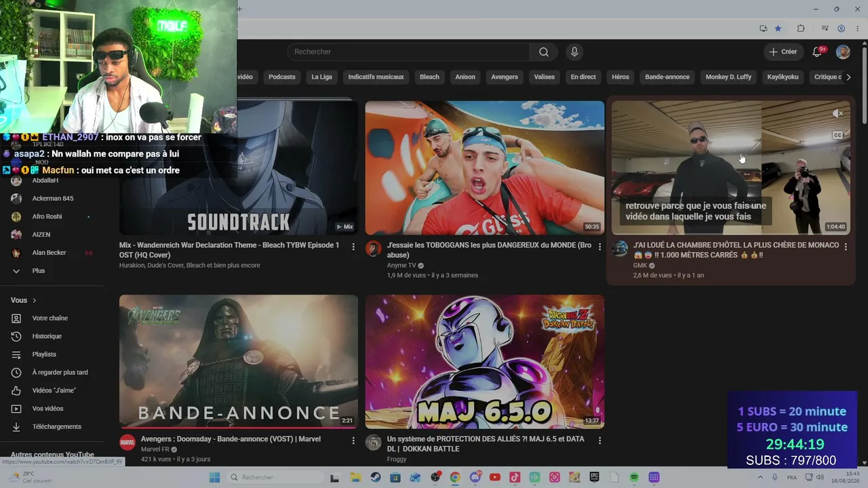Screen dimensions: 868x488
Task: Toggle subtitles on the GMK video preview
Action: (x=837, y=135)
